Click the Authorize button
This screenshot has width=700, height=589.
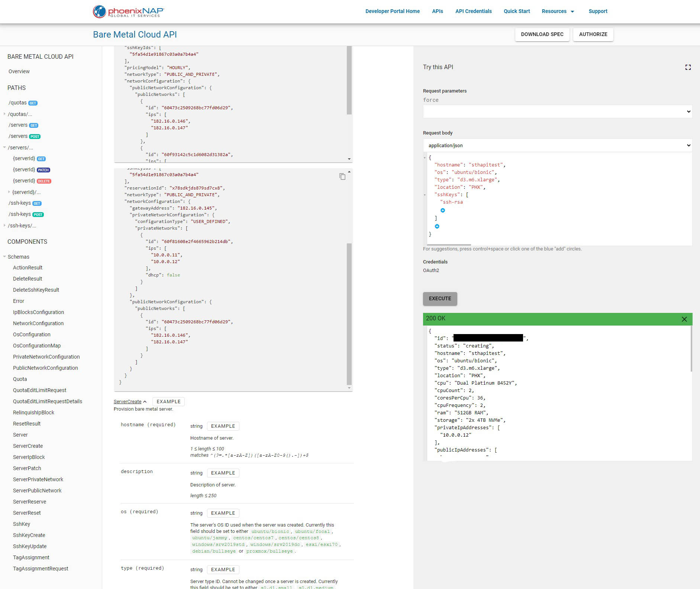593,34
